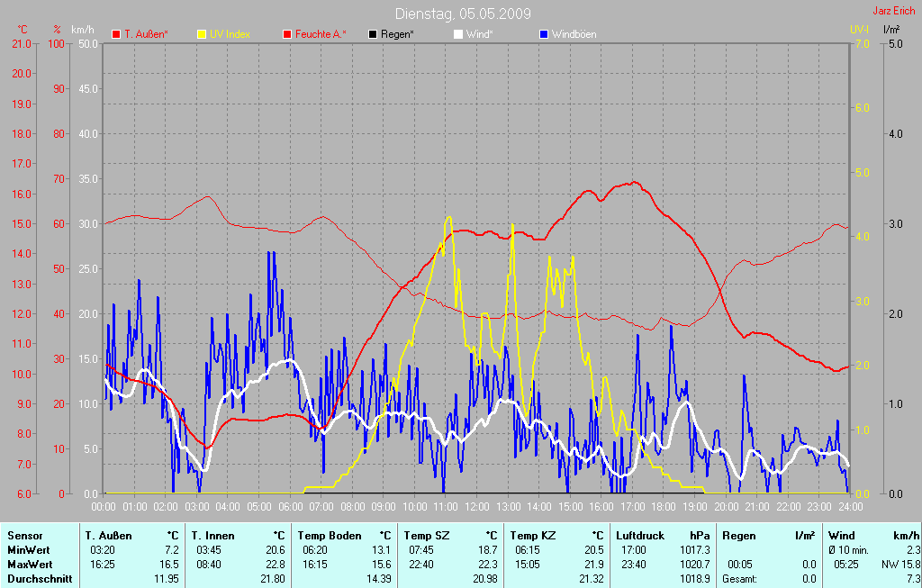Image resolution: width=922 pixels, height=588 pixels.
Task: Click the T. Innen average 21.80
Action: tap(273, 579)
